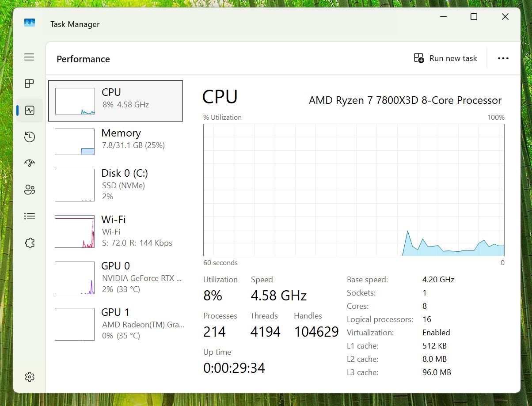The height and width of the screenshot is (406, 532).
Task: Click the Virtualization Enabled value
Action: 436,333
